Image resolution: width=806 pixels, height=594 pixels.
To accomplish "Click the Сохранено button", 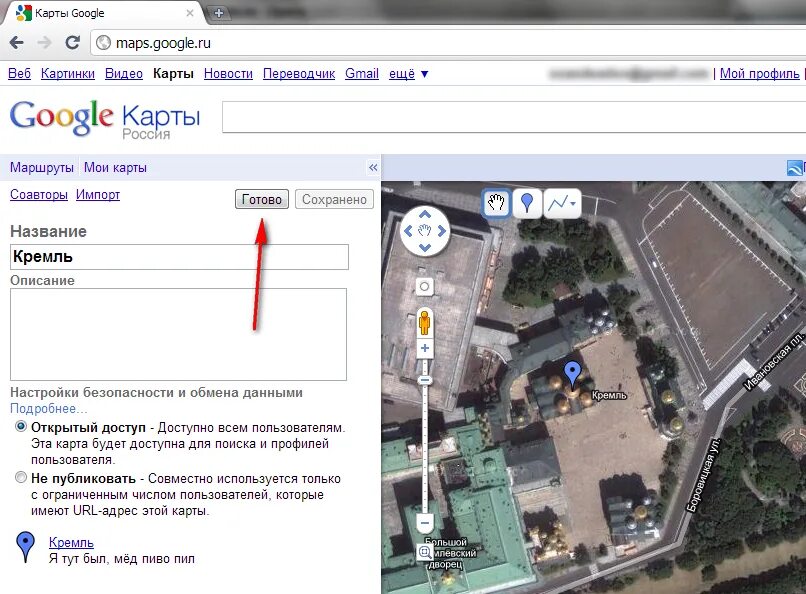I will pyautogui.click(x=334, y=199).
